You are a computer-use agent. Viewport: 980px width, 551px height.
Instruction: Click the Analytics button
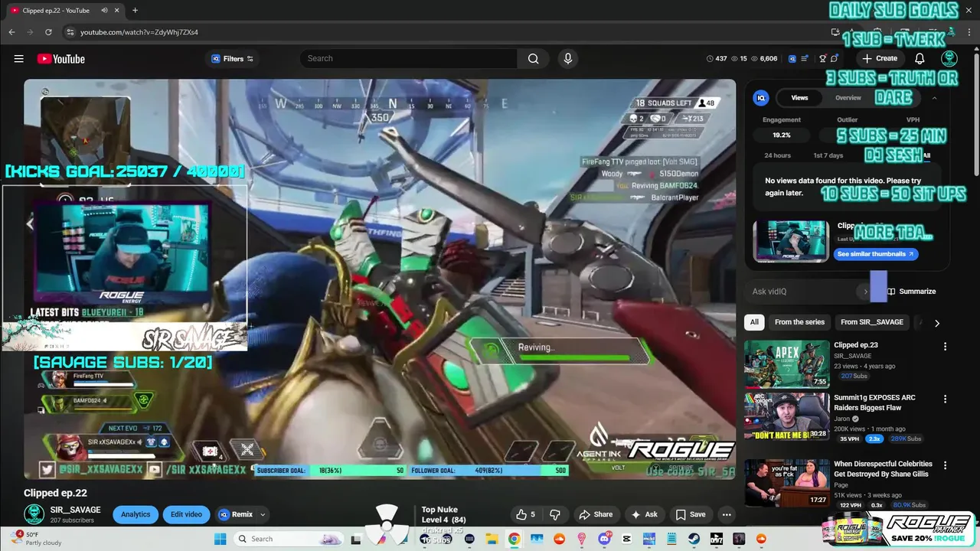pos(136,514)
